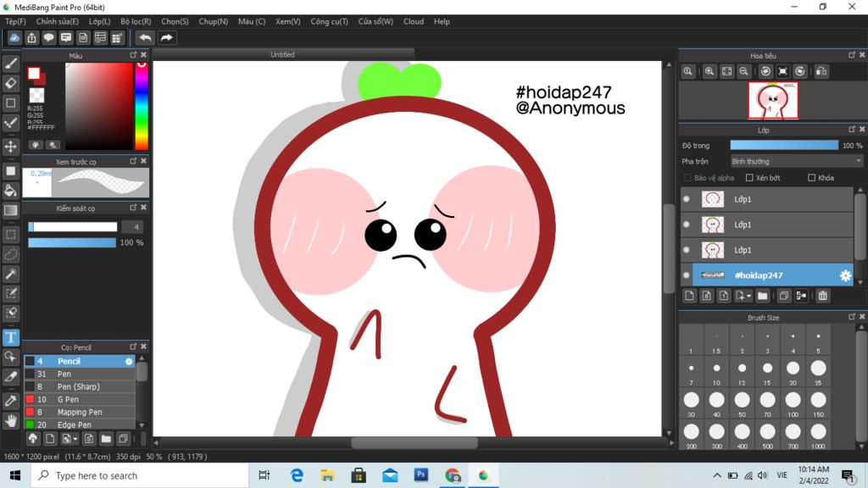Select the Brush tool

[10, 64]
